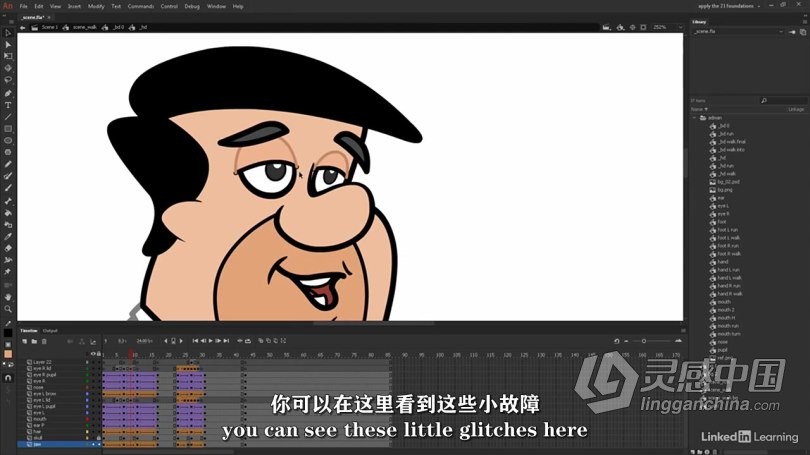Viewport: 810px width, 455px height.
Task: Select the Hand tool
Action: tap(8, 297)
